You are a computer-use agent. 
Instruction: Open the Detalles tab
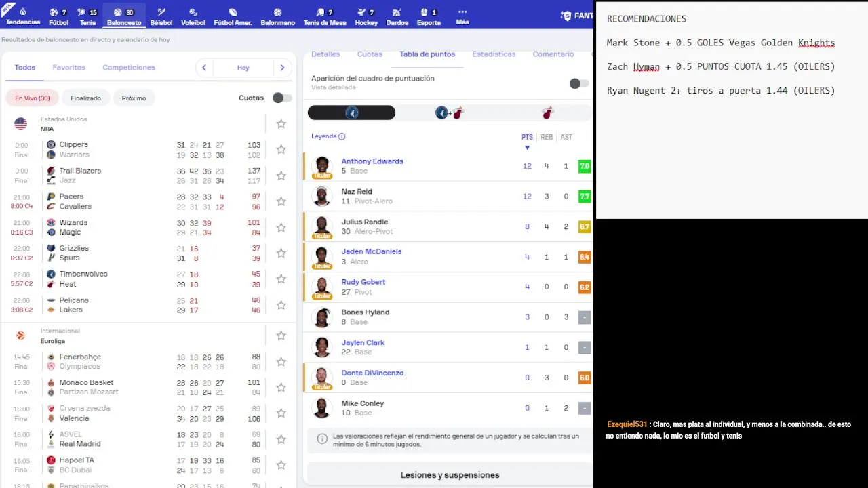point(325,54)
